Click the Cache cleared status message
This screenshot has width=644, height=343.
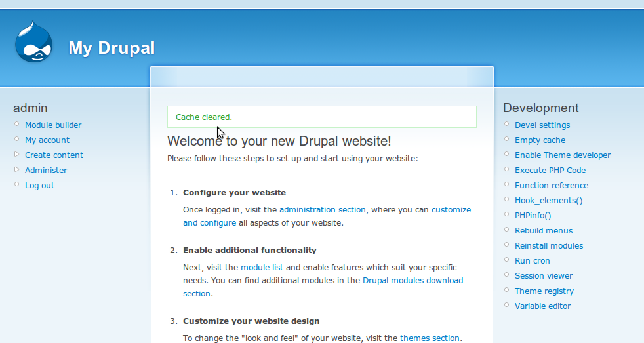coord(321,117)
